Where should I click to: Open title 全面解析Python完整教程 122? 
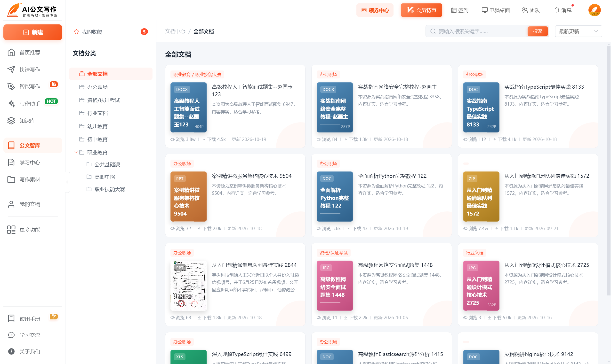392,176
